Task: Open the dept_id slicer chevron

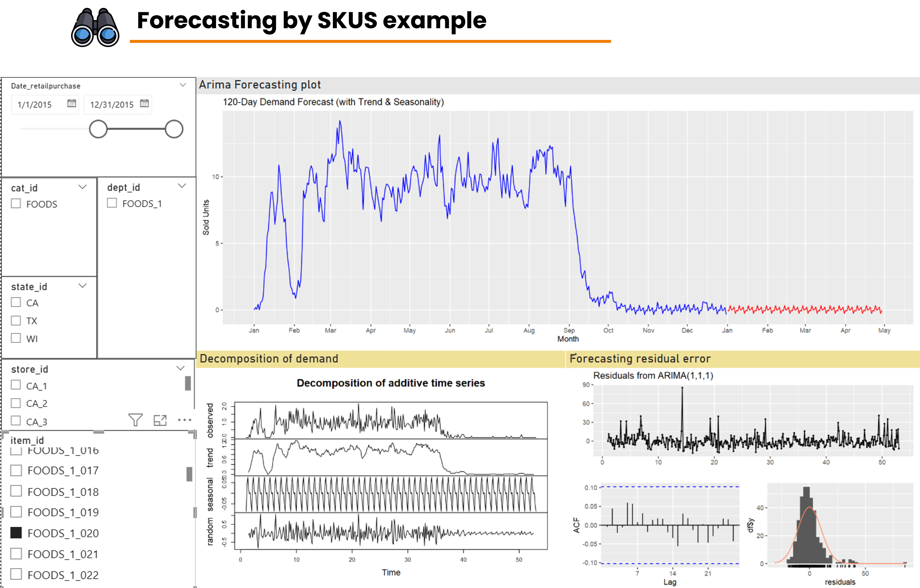Action: (x=182, y=186)
